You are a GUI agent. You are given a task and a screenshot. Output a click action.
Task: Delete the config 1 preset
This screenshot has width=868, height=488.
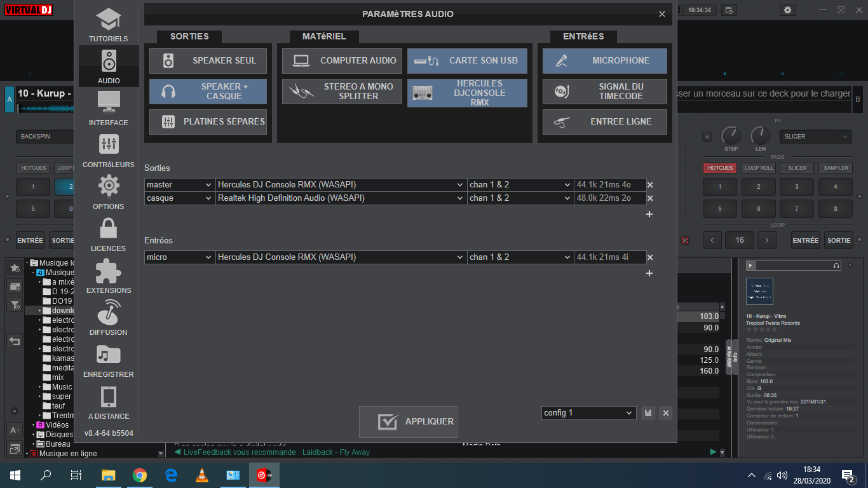pos(666,413)
